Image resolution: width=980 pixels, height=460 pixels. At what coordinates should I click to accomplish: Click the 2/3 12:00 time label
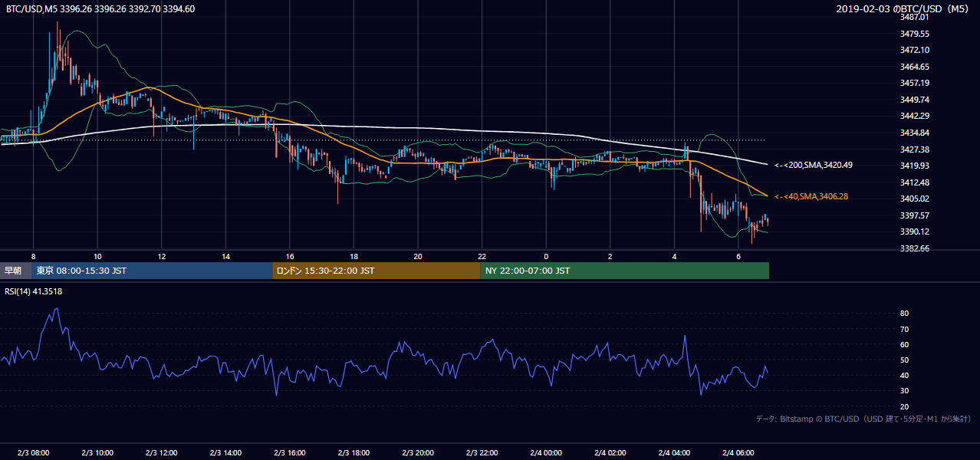click(x=162, y=452)
